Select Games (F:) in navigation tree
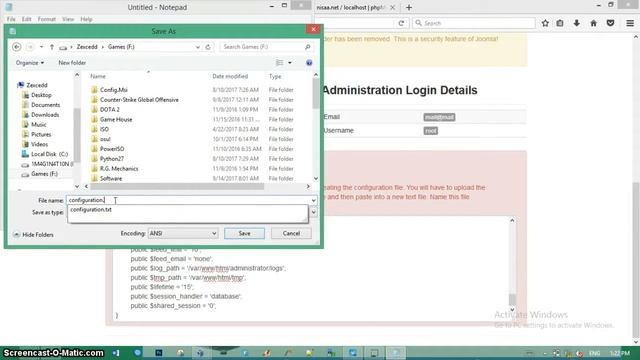640x360 pixels. [x=44, y=174]
